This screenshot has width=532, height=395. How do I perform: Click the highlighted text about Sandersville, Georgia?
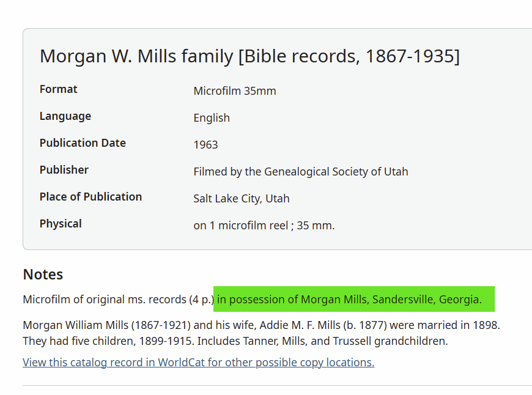click(349, 299)
